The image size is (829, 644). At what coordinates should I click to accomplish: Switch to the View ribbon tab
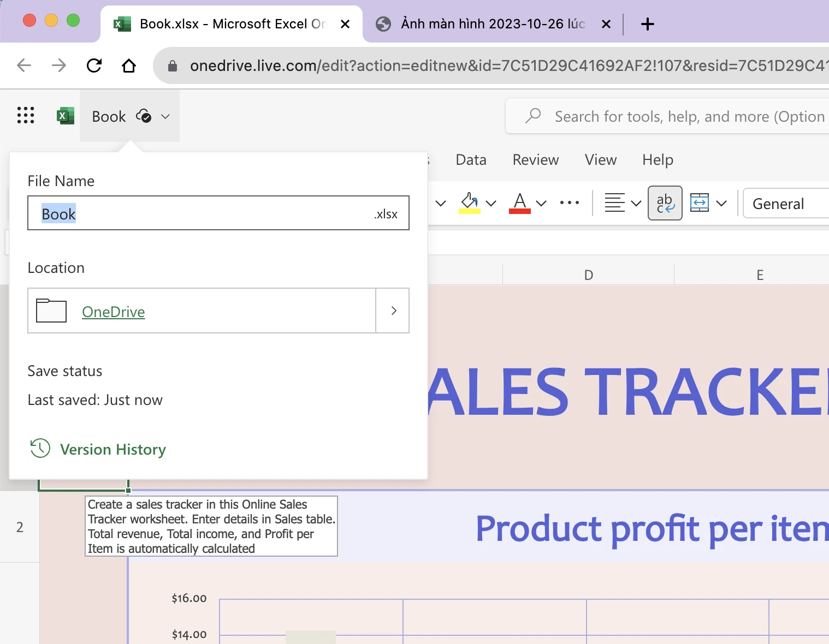[600, 159]
